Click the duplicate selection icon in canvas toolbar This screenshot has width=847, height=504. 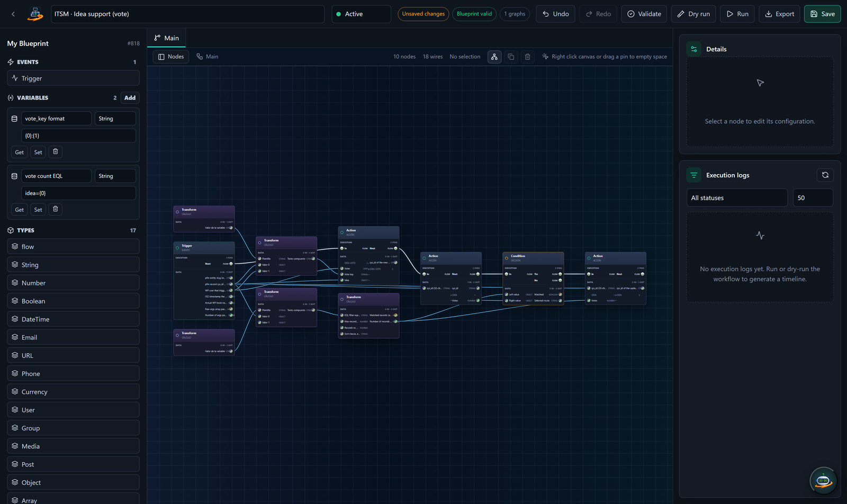(x=511, y=57)
